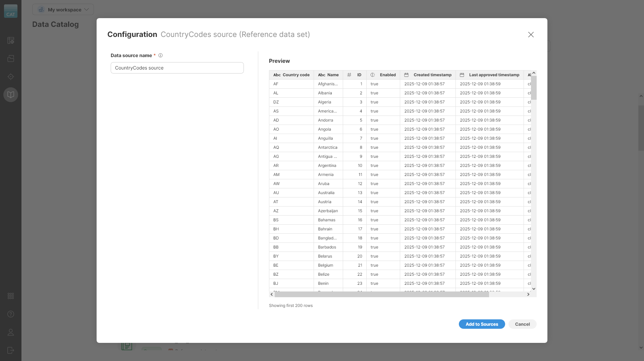Select the Albania row in the preview

(x=369, y=93)
